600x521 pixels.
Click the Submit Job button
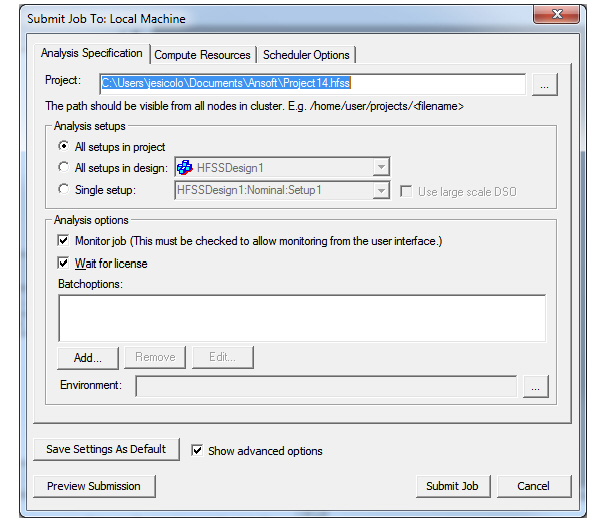(453, 486)
